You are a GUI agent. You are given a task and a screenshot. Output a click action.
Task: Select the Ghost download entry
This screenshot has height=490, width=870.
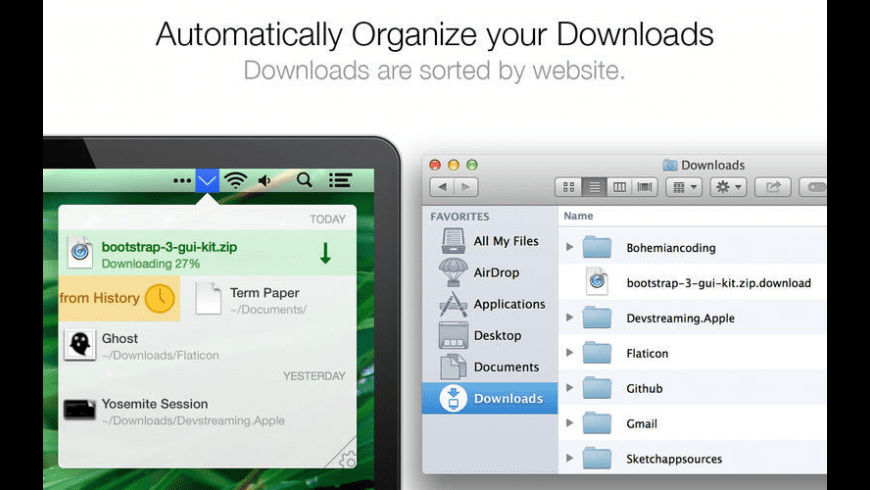(208, 345)
